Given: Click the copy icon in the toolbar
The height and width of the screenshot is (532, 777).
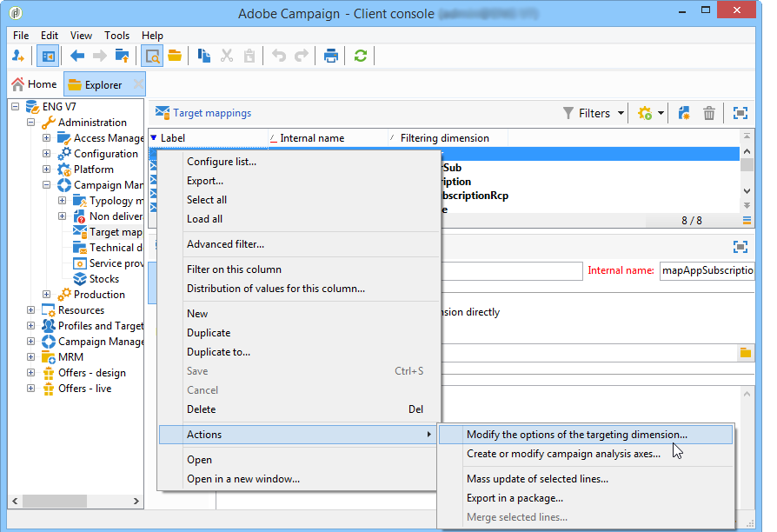Looking at the screenshot, I should point(203,56).
